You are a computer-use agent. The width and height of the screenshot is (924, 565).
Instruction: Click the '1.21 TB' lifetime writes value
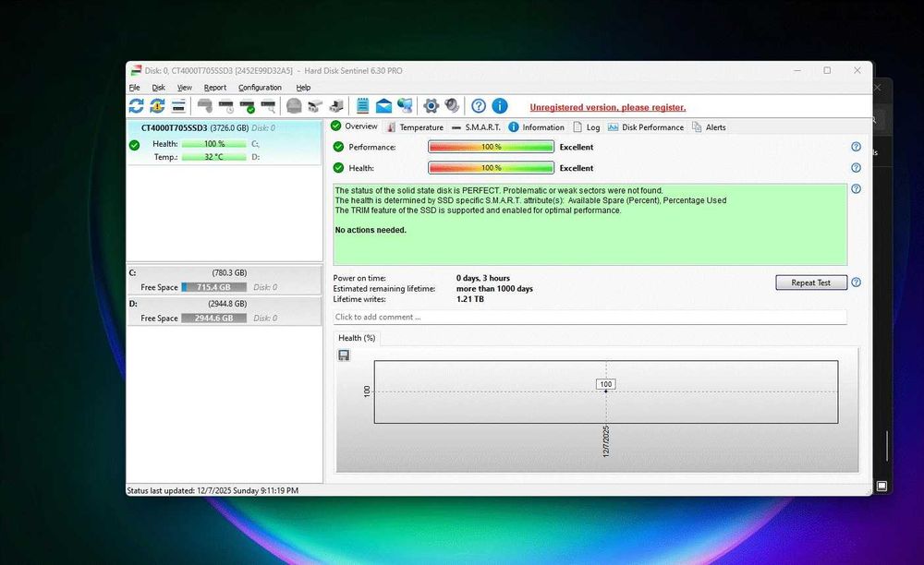click(x=470, y=299)
